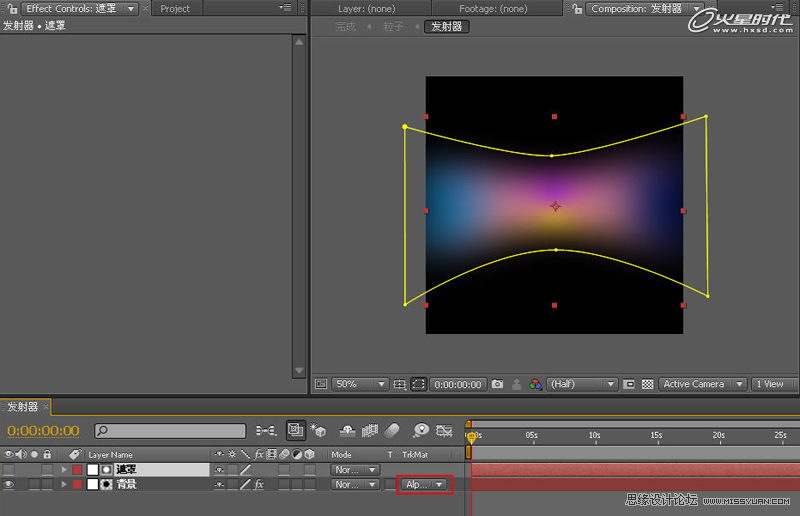Toggle lock box of 背景 layer
The image size is (800, 516).
pyautogui.click(x=47, y=484)
